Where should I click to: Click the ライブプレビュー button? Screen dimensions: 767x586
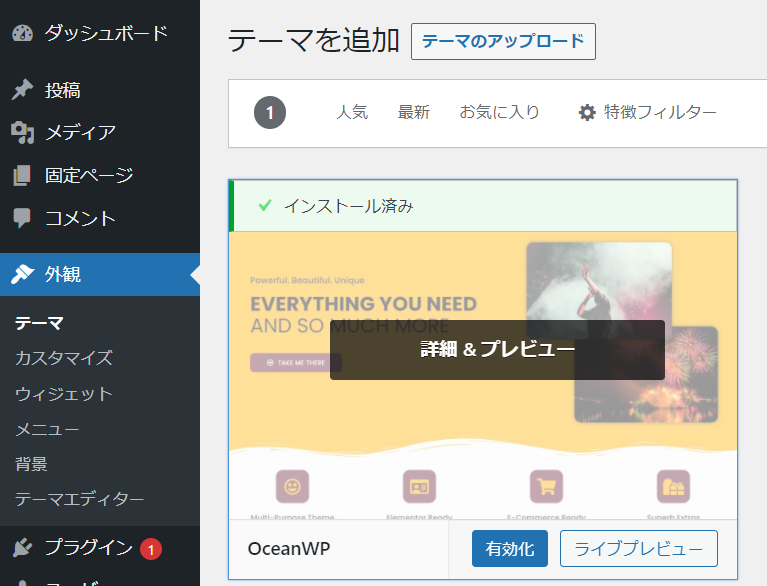click(x=639, y=548)
